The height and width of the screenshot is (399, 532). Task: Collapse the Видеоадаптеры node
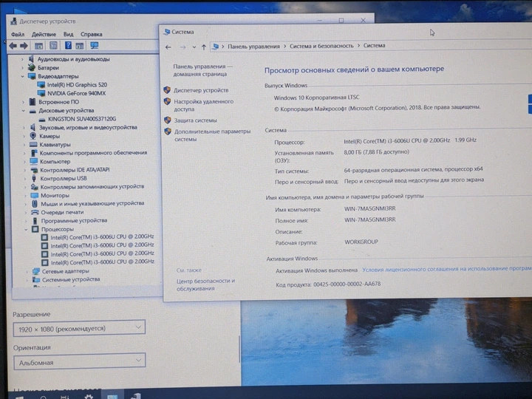coord(23,76)
